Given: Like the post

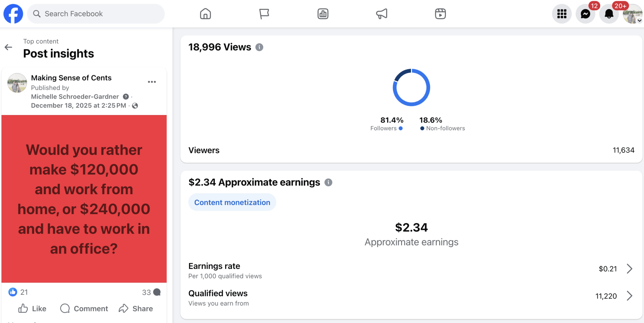Looking at the screenshot, I should point(32,309).
